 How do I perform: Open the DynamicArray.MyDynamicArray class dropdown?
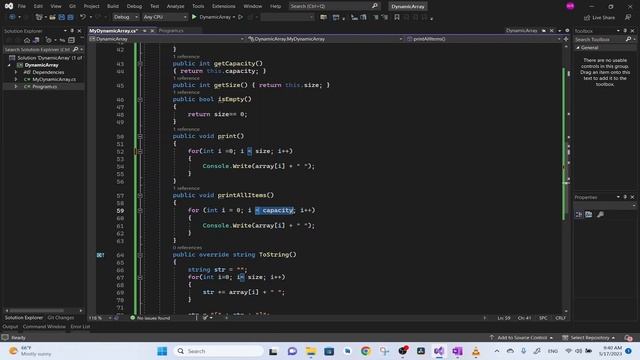(325, 39)
